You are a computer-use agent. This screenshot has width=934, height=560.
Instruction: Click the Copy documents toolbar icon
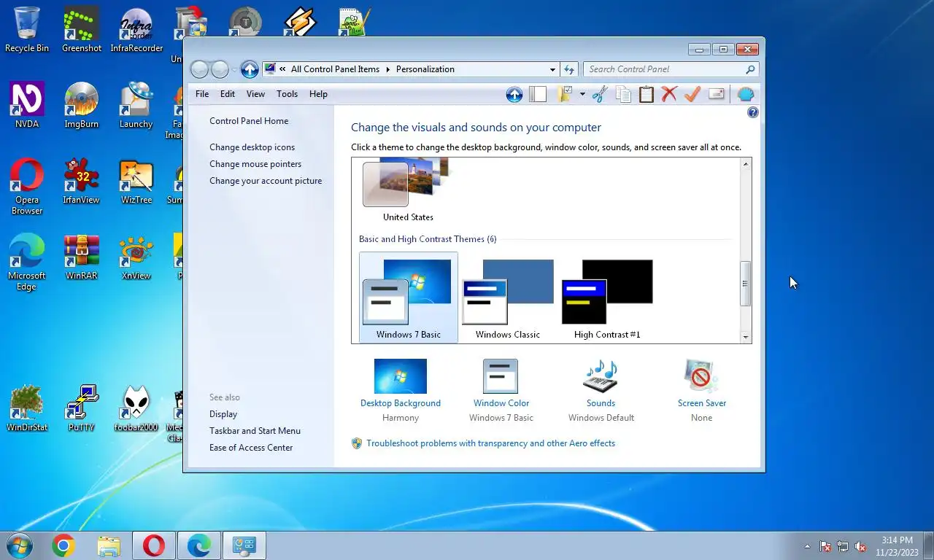623,94
